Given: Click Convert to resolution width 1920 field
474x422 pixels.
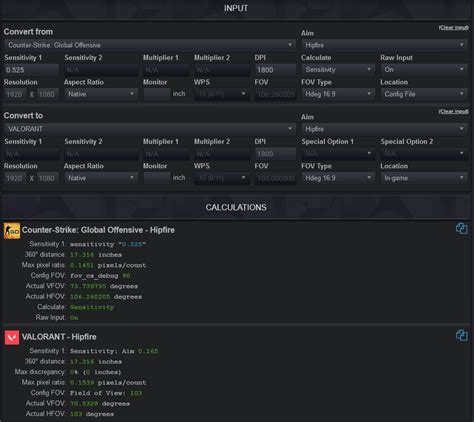Looking at the screenshot, I should point(15,178).
